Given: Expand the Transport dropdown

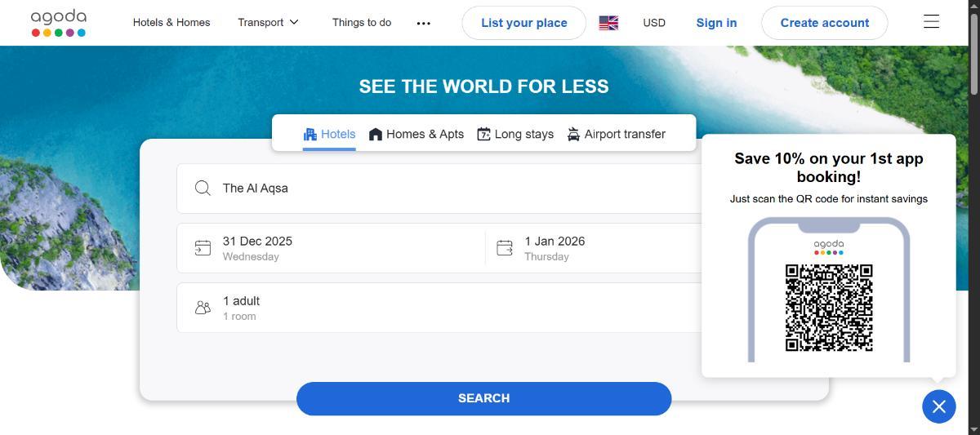Looking at the screenshot, I should pyautogui.click(x=268, y=23).
